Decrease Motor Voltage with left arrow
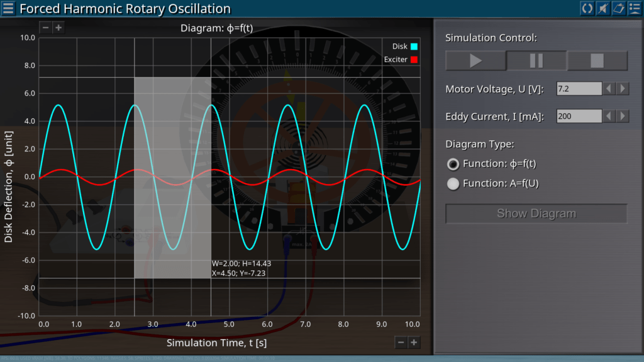The image size is (644, 362). coord(609,89)
